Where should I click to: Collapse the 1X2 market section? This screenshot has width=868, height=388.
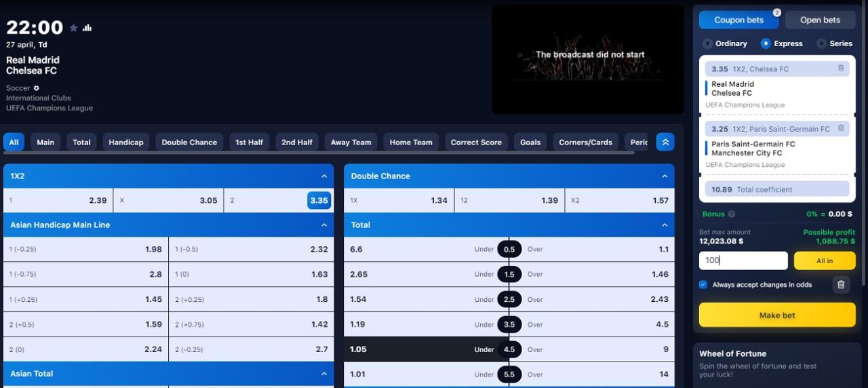[x=324, y=176]
